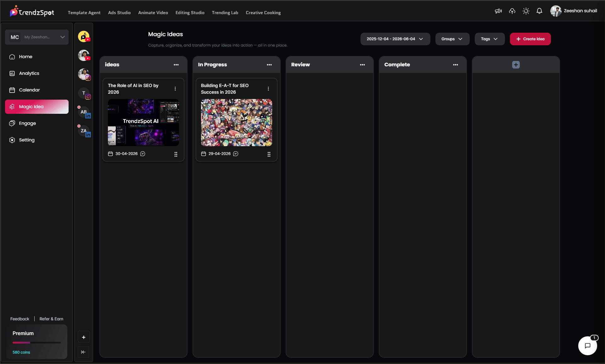Select the AB LinkedIn account

(84, 112)
